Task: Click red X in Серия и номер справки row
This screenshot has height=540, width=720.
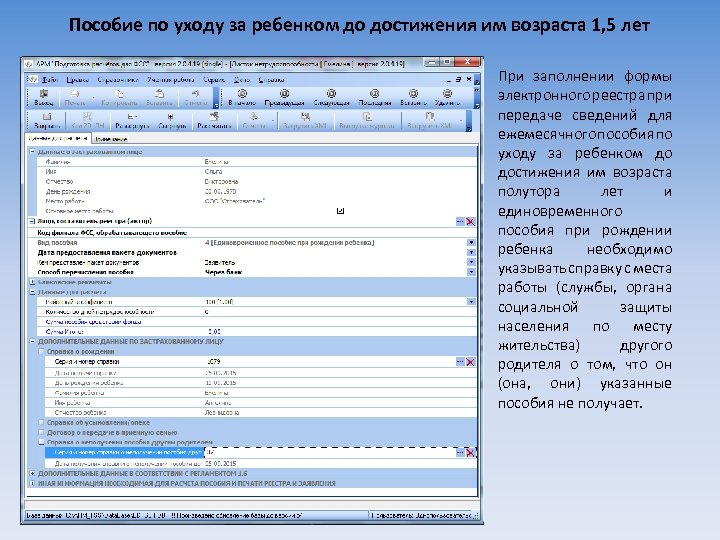Action: tap(471, 362)
